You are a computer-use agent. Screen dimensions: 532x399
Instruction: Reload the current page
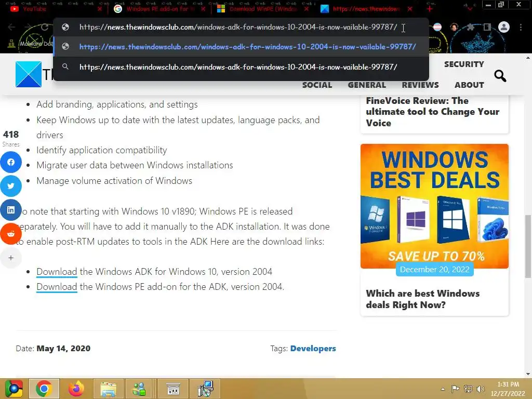click(45, 27)
